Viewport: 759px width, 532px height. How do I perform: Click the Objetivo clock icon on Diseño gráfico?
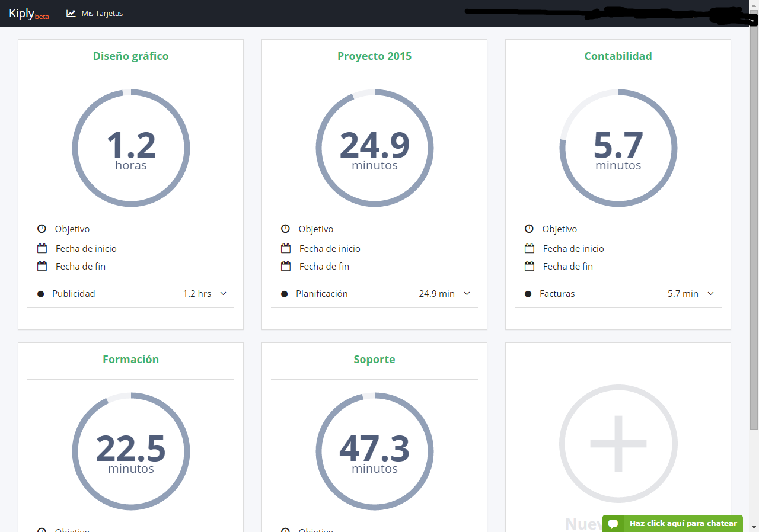42,229
